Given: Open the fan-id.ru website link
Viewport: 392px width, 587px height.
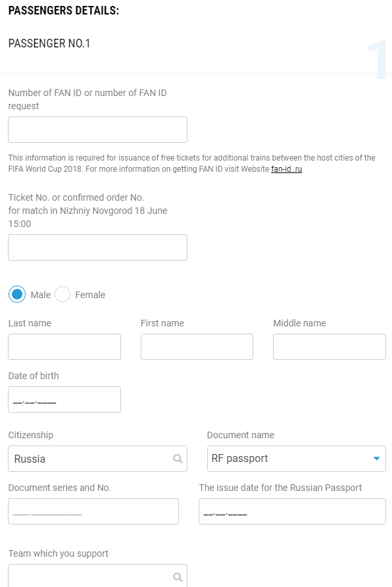Looking at the screenshot, I should pos(287,169).
